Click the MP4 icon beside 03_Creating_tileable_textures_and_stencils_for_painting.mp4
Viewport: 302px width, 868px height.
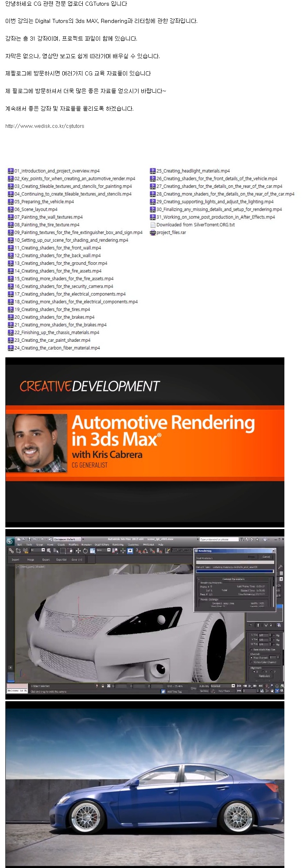coord(11,186)
